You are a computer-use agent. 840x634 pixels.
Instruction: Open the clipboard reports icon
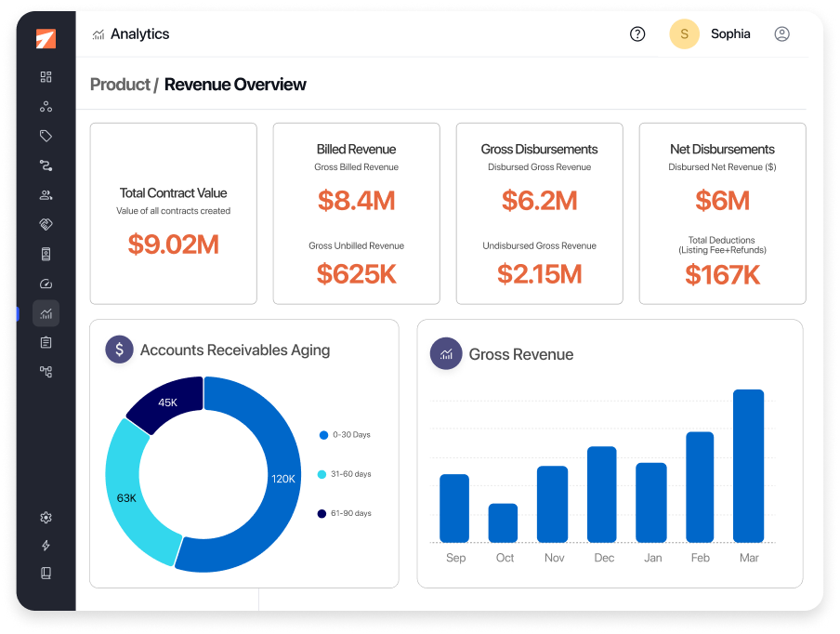pyautogui.click(x=46, y=342)
